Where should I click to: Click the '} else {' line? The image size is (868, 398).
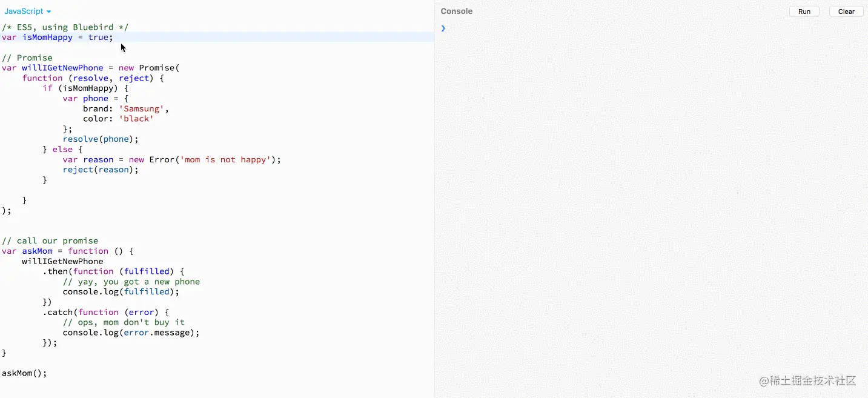pos(63,150)
